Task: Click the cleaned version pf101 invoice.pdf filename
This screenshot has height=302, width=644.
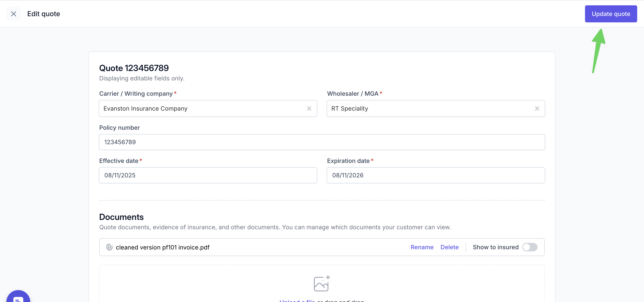Action: coord(162,247)
